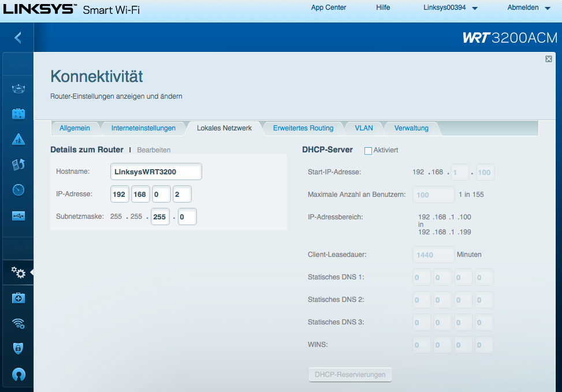Click Bearbeiten next to Details zum Router
The height and width of the screenshot is (392, 562).
click(x=154, y=150)
